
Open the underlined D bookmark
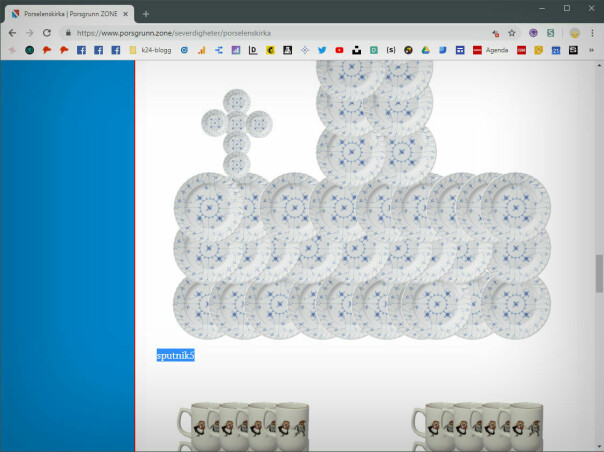[x=253, y=50]
